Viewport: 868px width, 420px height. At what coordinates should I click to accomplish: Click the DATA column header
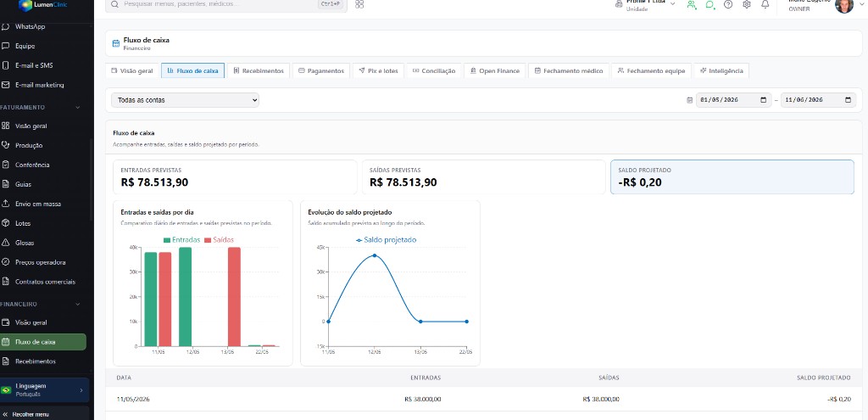124,378
